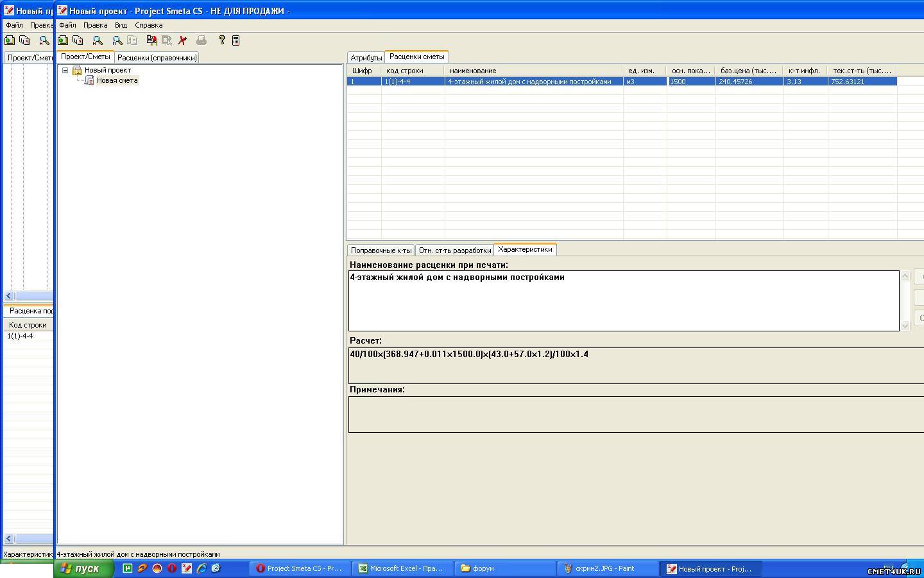Select the Новый проект tree item
This screenshot has width=924, height=578.
[108, 70]
